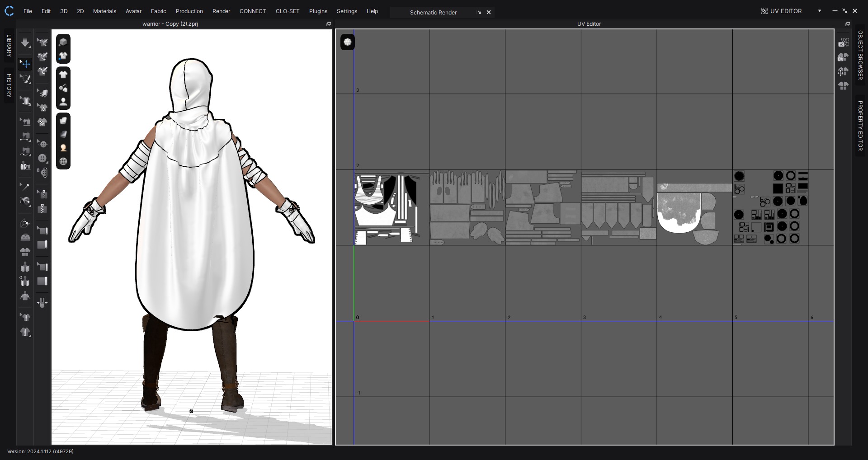Click the UV snapshot camera icon
Screen dimensions: 868x460
843,42
